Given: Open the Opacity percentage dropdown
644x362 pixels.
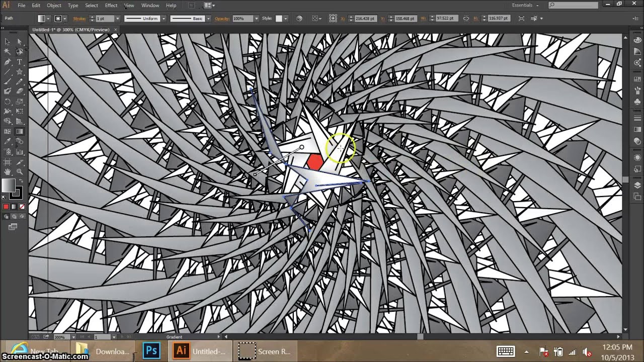Looking at the screenshot, I should click(256, 19).
